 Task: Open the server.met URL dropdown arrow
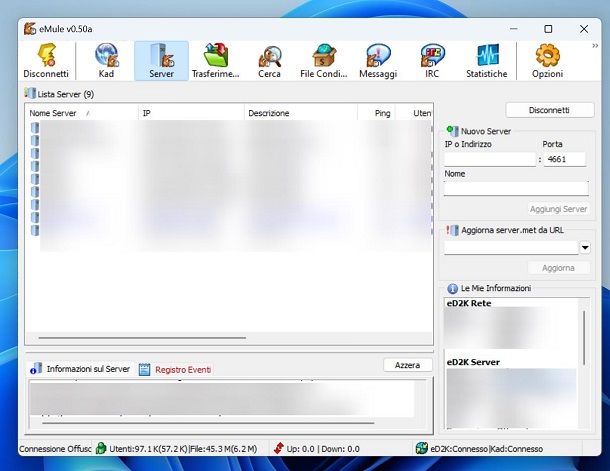585,248
